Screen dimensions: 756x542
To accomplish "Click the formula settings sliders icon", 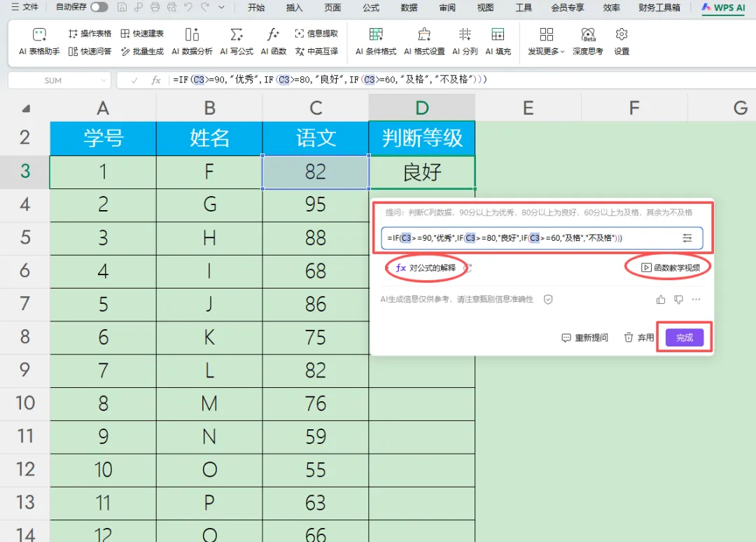I will click(687, 237).
